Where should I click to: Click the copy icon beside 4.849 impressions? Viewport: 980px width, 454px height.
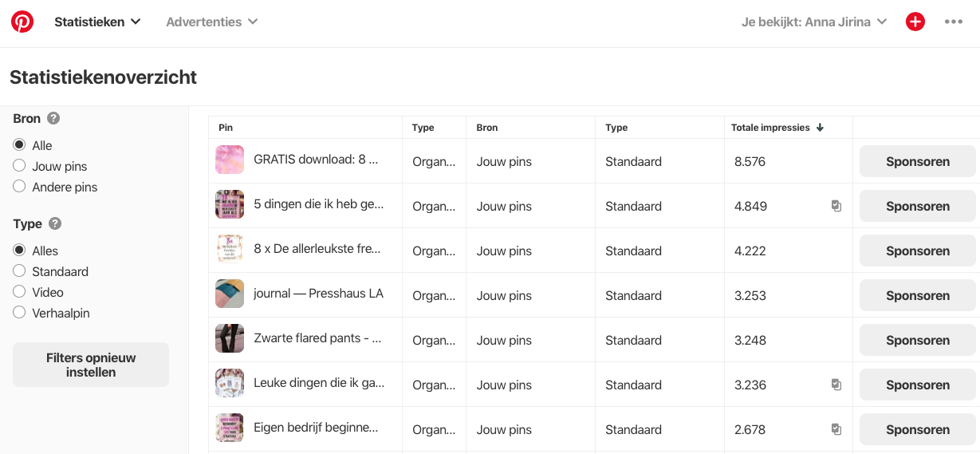coord(836,206)
